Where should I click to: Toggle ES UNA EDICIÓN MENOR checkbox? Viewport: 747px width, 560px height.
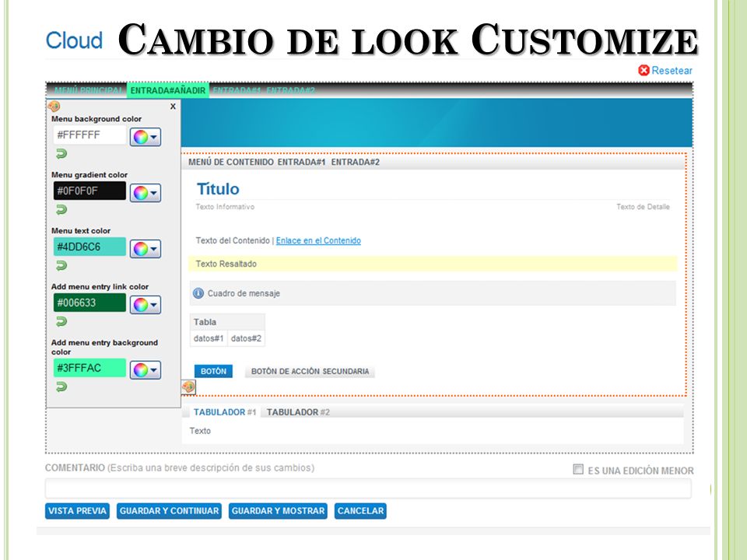(x=578, y=470)
